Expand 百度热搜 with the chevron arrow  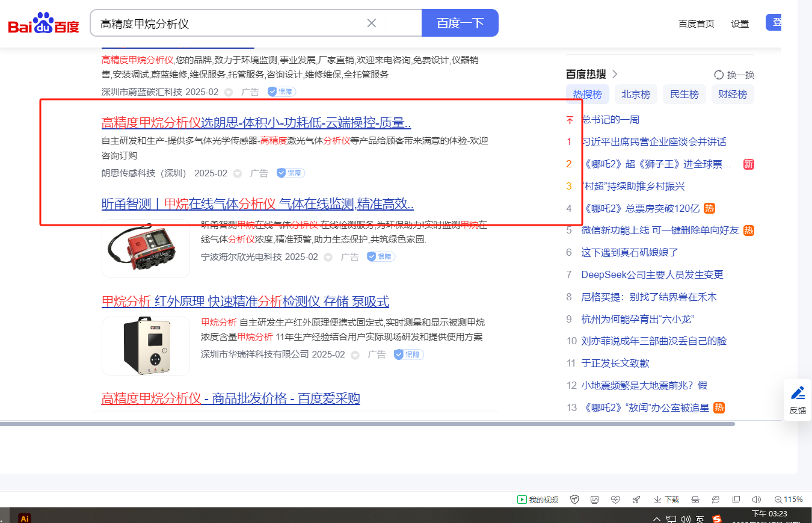coord(615,75)
